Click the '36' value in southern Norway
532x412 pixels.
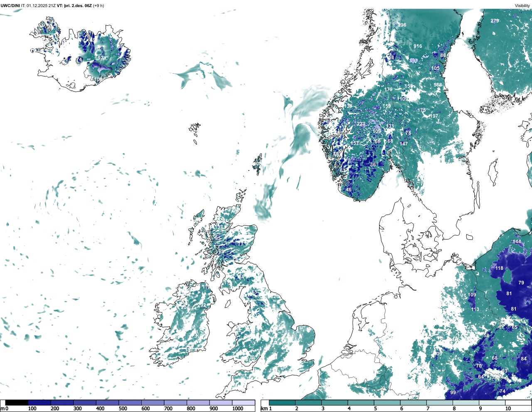pos(373,165)
